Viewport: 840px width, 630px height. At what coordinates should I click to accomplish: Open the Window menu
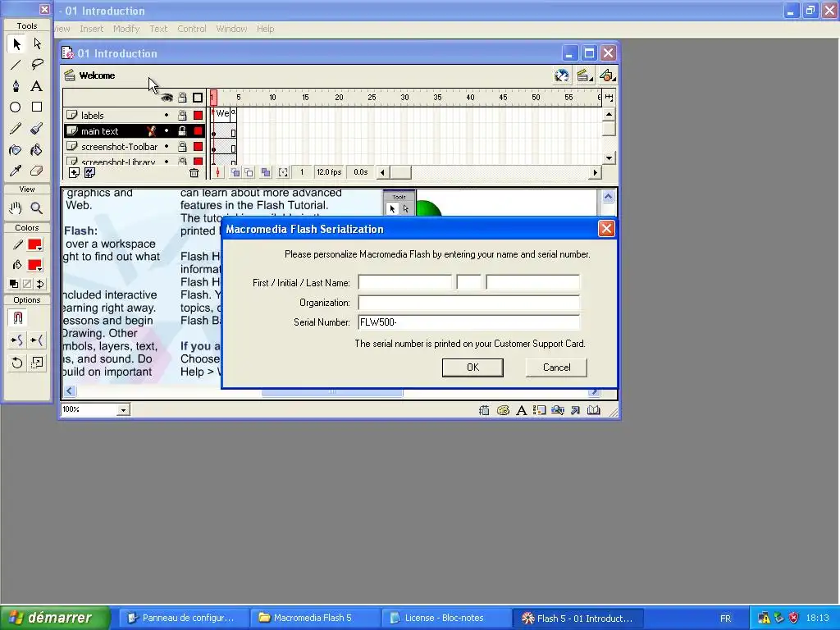pyautogui.click(x=231, y=29)
